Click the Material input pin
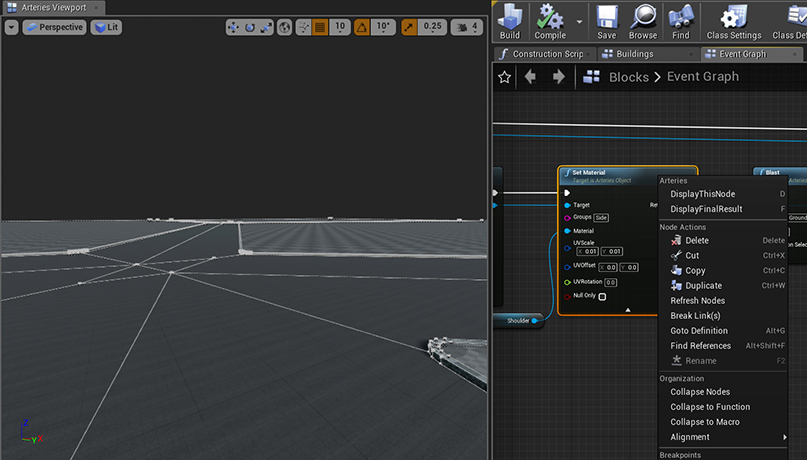This screenshot has height=460, width=807. 567,231
